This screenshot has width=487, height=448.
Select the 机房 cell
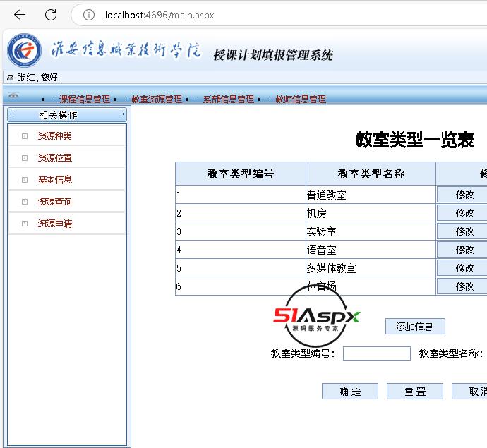371,213
